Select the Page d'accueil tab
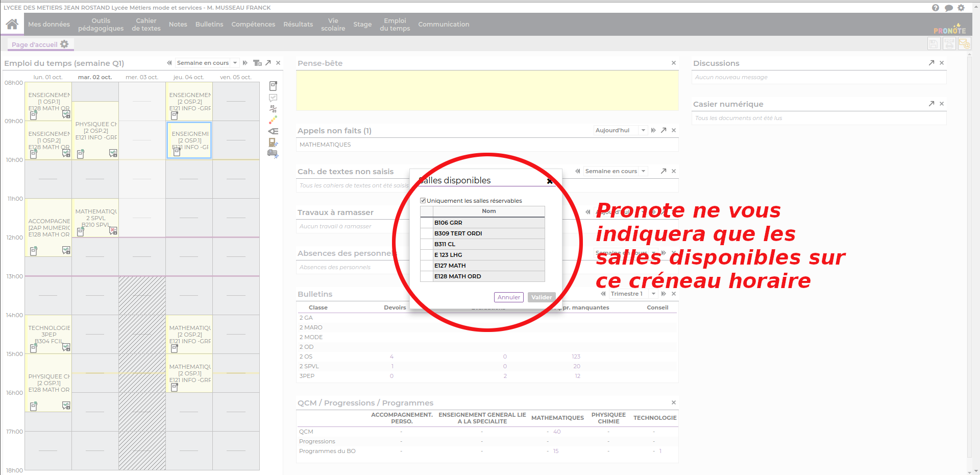Viewport: 980px width, 475px height. 35,44
